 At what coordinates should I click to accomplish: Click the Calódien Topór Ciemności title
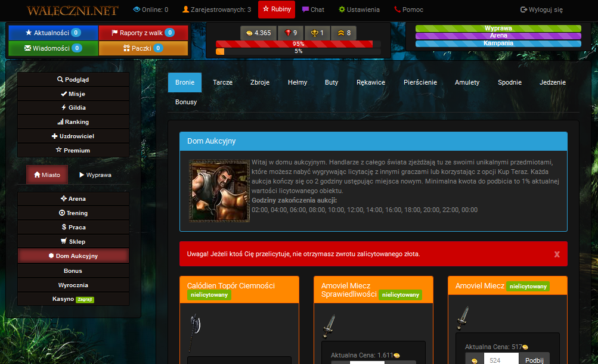click(231, 286)
